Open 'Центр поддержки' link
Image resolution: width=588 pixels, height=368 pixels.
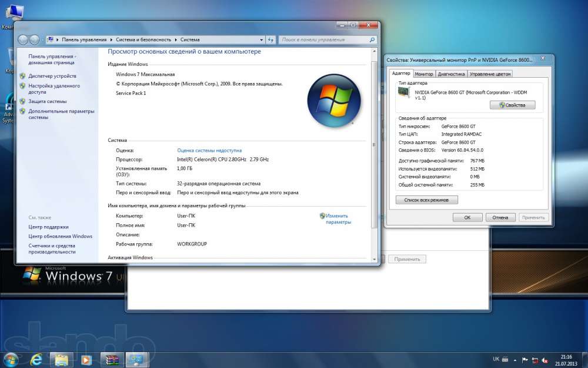[48, 227]
